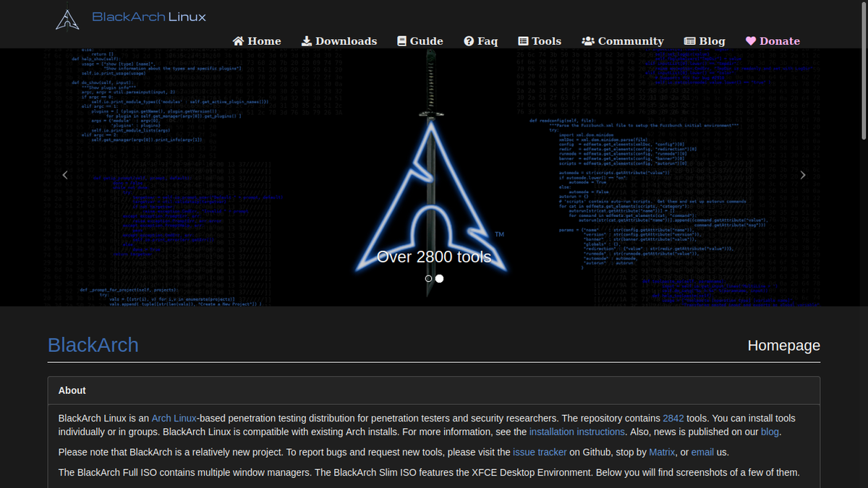The width and height of the screenshot is (868, 488).
Task: Advance the carousel with the right arrow
Action: [x=803, y=174]
